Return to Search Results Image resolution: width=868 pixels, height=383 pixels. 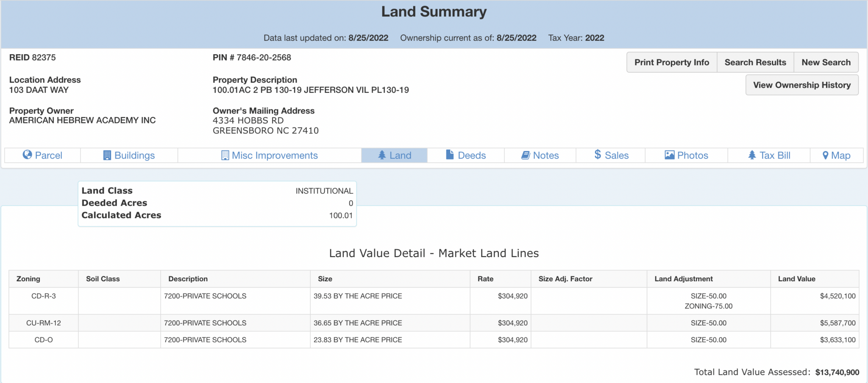(x=755, y=62)
